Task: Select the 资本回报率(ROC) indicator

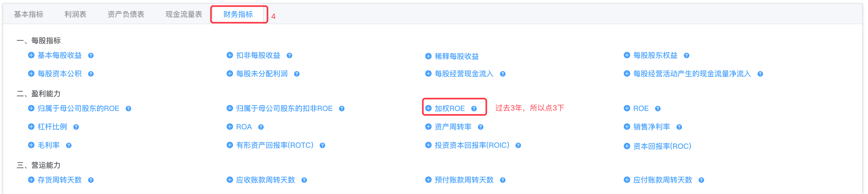Action: [x=662, y=146]
